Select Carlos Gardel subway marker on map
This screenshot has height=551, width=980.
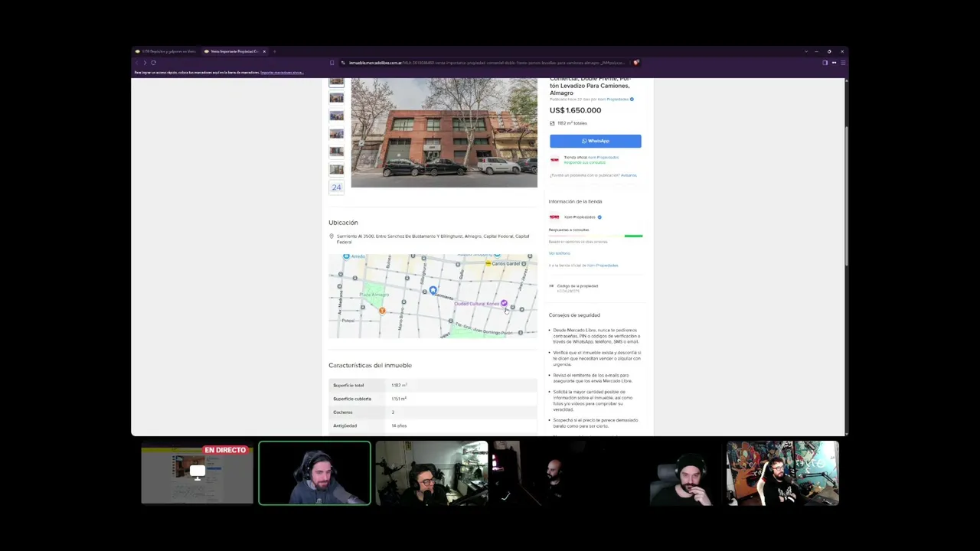point(488,263)
